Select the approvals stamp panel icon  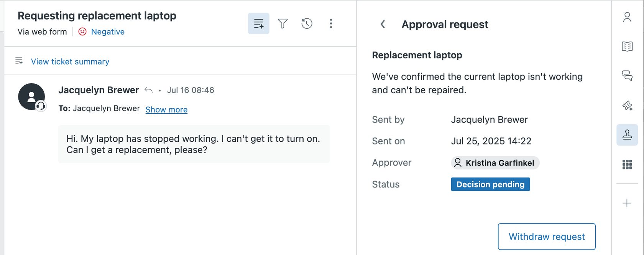coord(627,135)
